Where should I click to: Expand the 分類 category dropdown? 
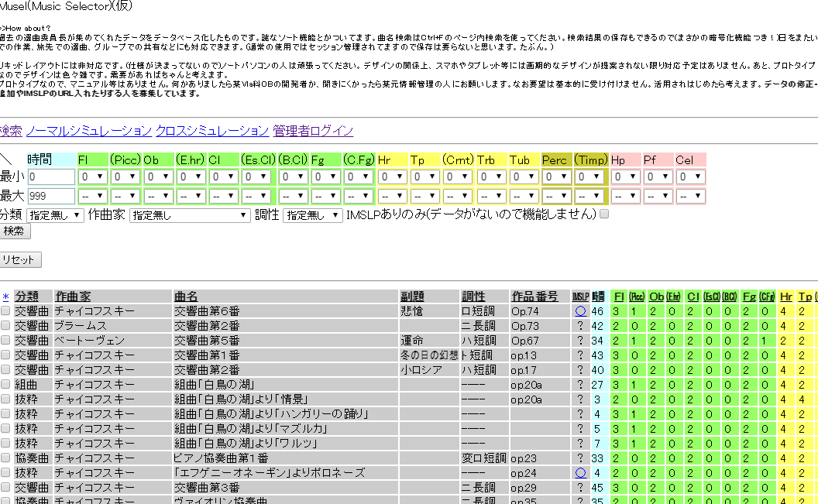click(55, 215)
